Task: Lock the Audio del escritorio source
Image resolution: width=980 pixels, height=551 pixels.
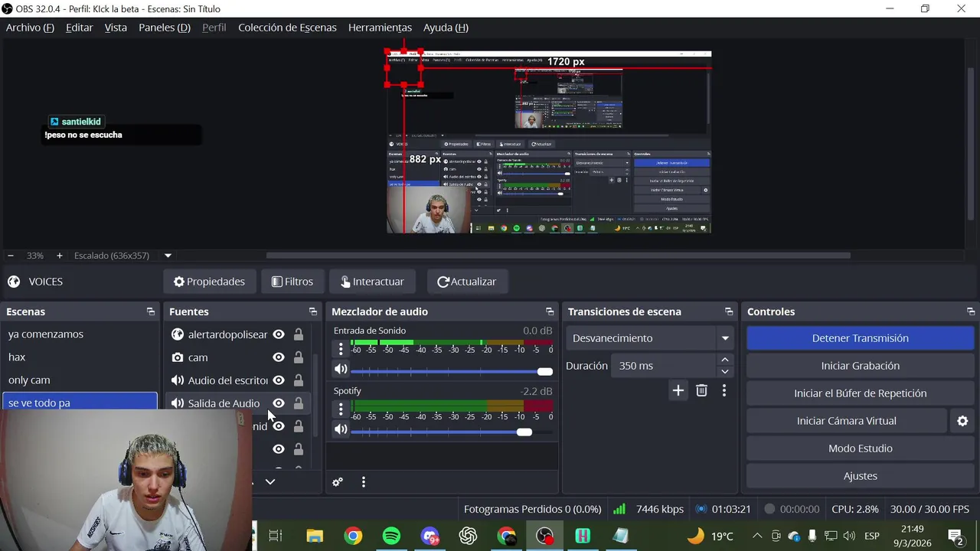Action: tap(299, 380)
